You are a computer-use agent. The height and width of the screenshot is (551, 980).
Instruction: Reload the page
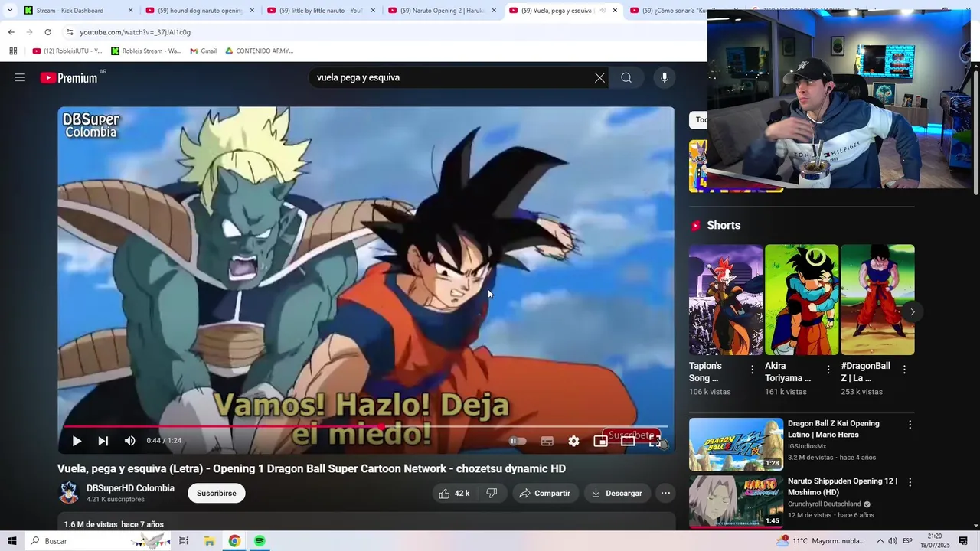tap(47, 32)
